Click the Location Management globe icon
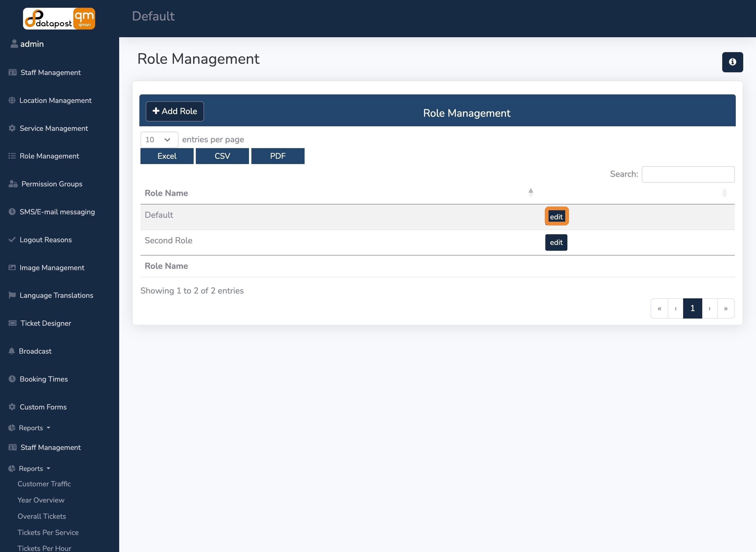Viewport: 756px width, 552px height. click(12, 100)
